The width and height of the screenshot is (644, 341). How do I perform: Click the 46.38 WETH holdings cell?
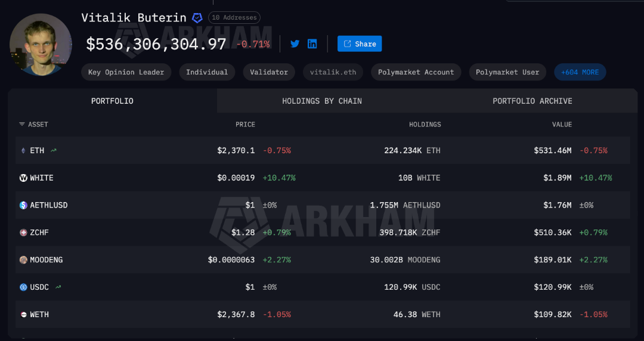(417, 314)
